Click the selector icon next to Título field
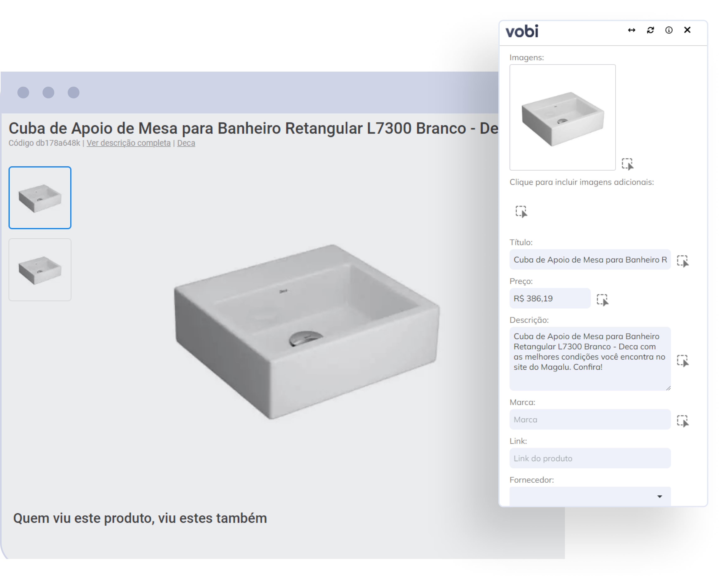This screenshot has width=728, height=586. pos(682,261)
